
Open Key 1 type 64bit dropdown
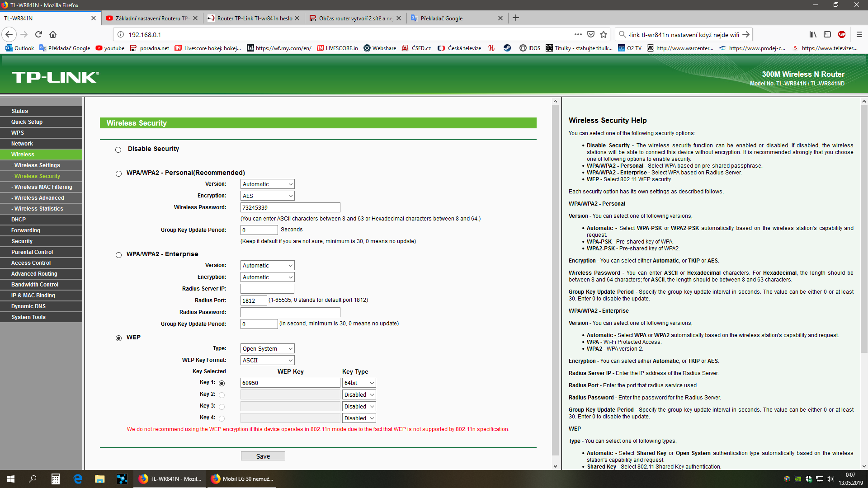point(359,383)
